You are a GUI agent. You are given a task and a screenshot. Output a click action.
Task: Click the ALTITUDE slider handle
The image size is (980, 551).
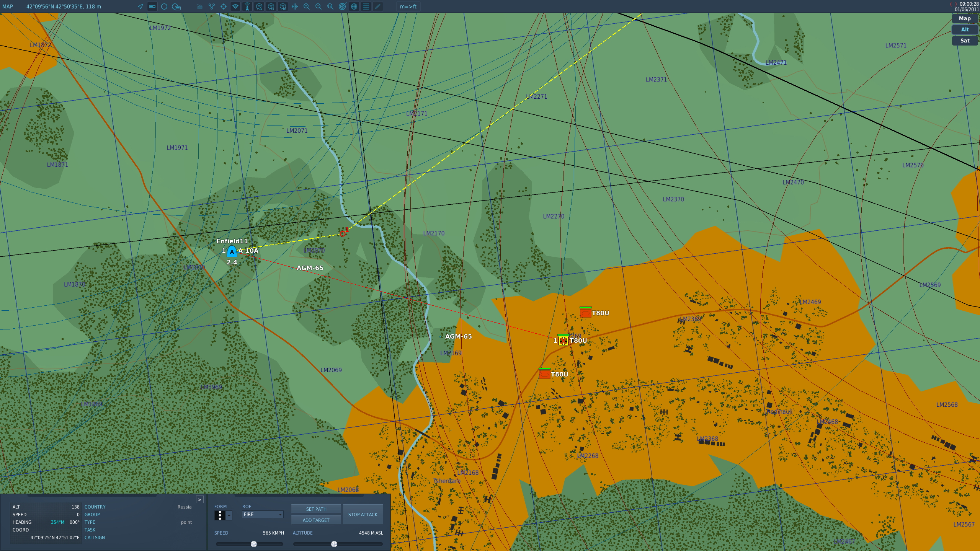[x=334, y=544]
